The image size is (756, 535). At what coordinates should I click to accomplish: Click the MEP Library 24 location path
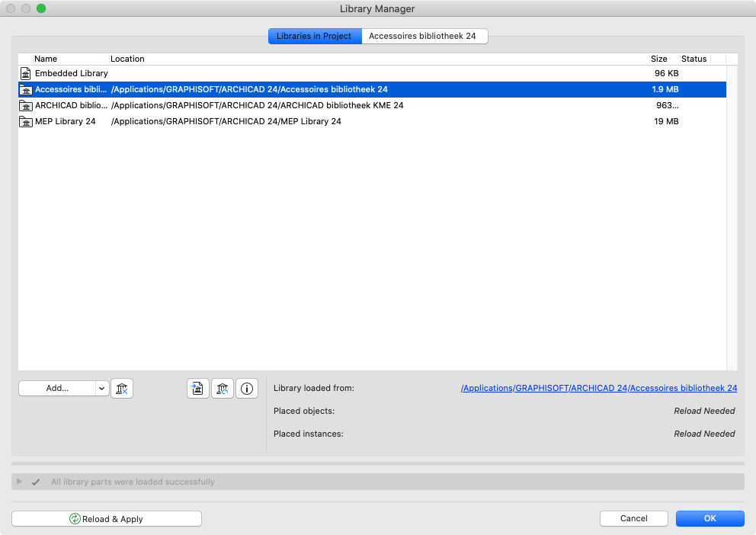[x=226, y=121]
